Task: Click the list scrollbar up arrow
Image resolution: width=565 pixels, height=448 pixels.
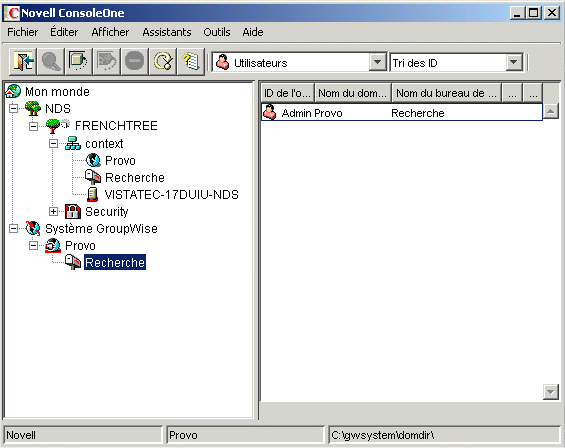Action: coord(551,111)
